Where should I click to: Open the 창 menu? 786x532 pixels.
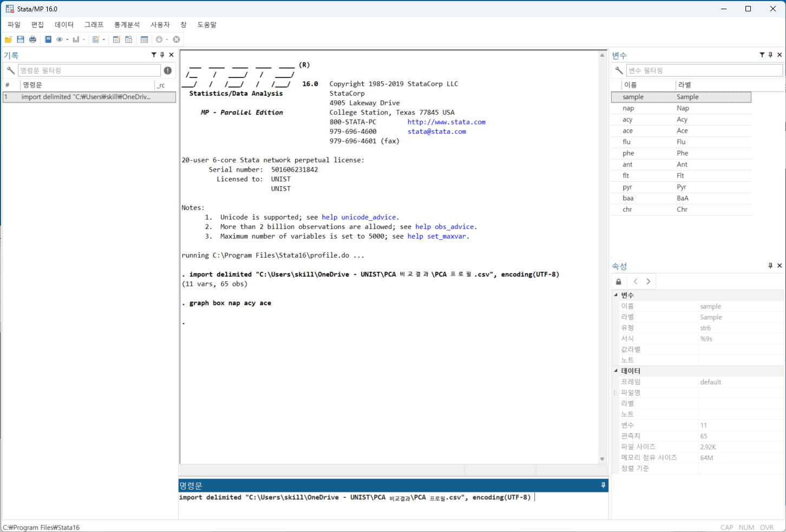click(184, 24)
